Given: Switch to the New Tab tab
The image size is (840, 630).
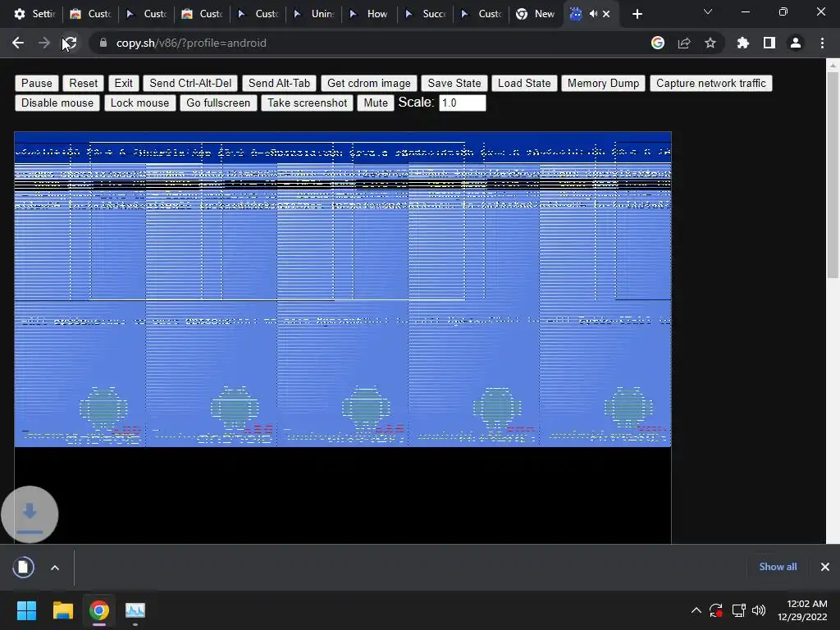Looking at the screenshot, I should [x=536, y=15].
